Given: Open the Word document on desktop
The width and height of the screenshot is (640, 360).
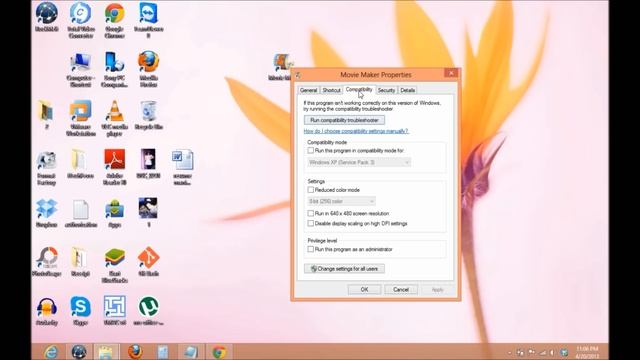Looking at the screenshot, I should (182, 167).
